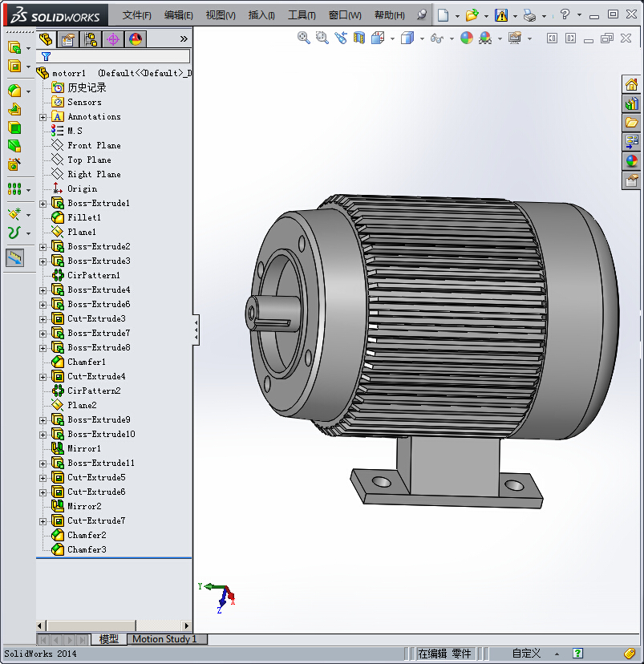Open the SolidWorks Resources task pane tab
This screenshot has width=644, height=664.
click(x=632, y=85)
